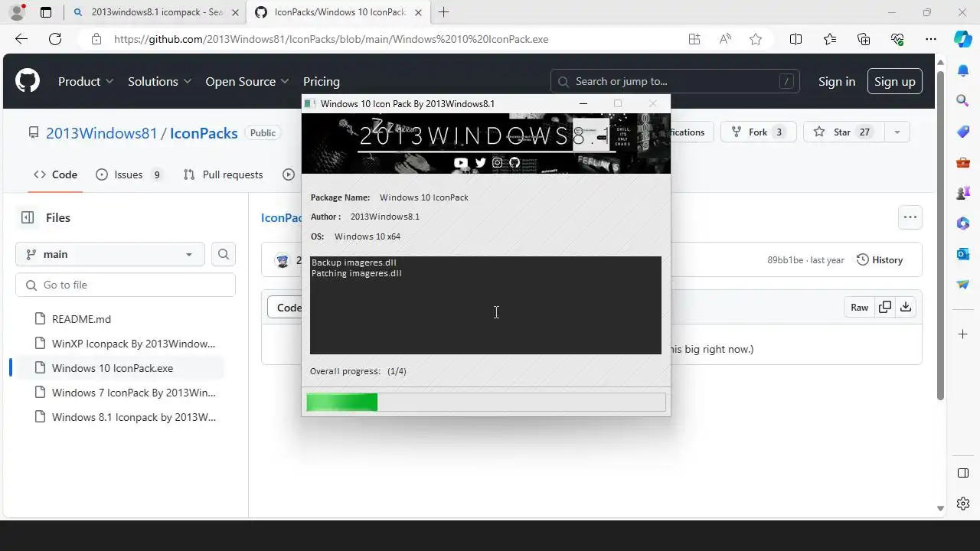Click the installer log output area
980x551 pixels.
pos(485,305)
